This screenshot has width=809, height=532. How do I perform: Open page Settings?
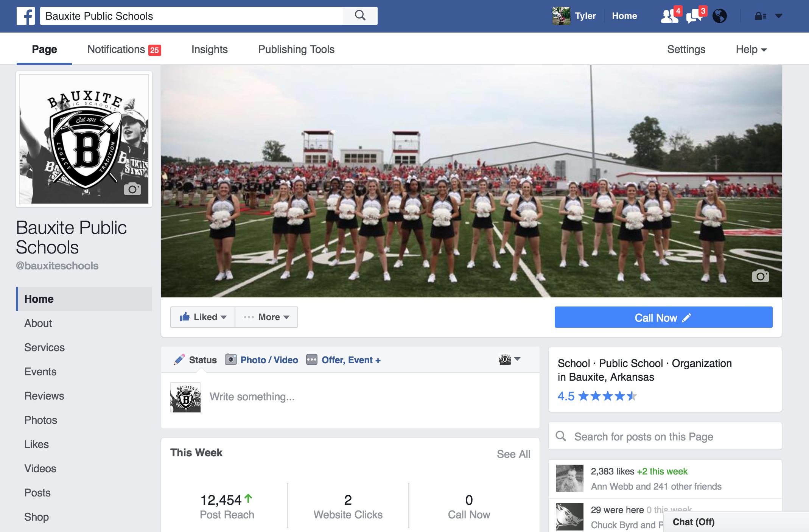686,50
